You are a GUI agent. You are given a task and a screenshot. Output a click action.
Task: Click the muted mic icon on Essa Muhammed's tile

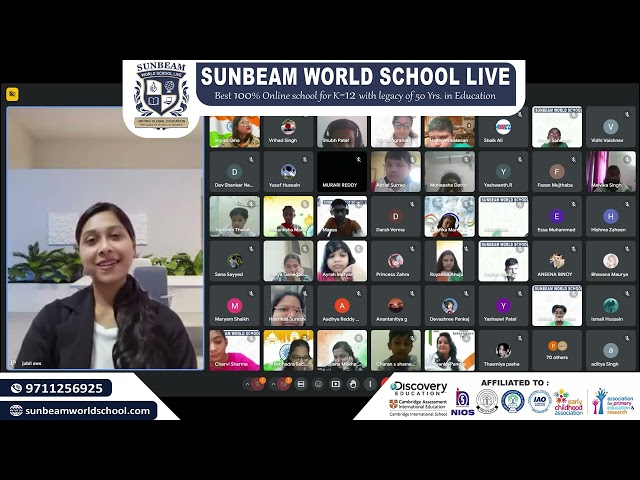[574, 204]
